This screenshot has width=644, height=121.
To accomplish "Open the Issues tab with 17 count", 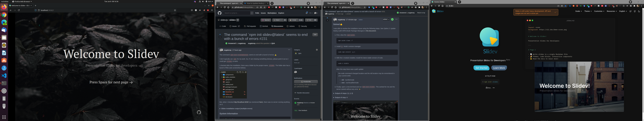I will 235,26.
